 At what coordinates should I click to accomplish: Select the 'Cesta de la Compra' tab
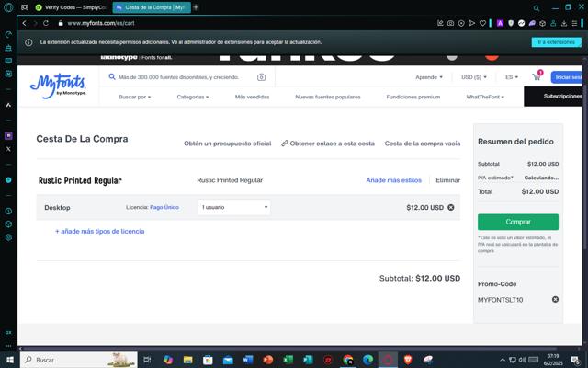tap(152, 7)
